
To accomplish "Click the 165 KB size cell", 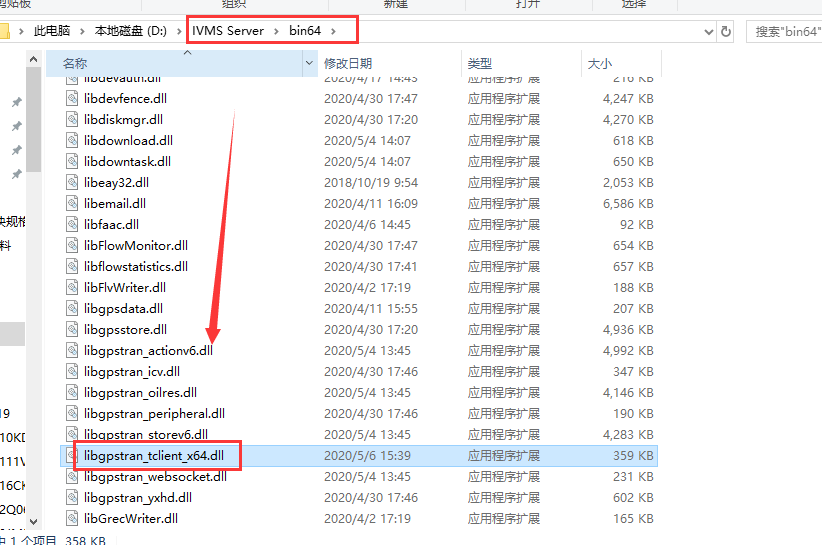I will [x=633, y=518].
